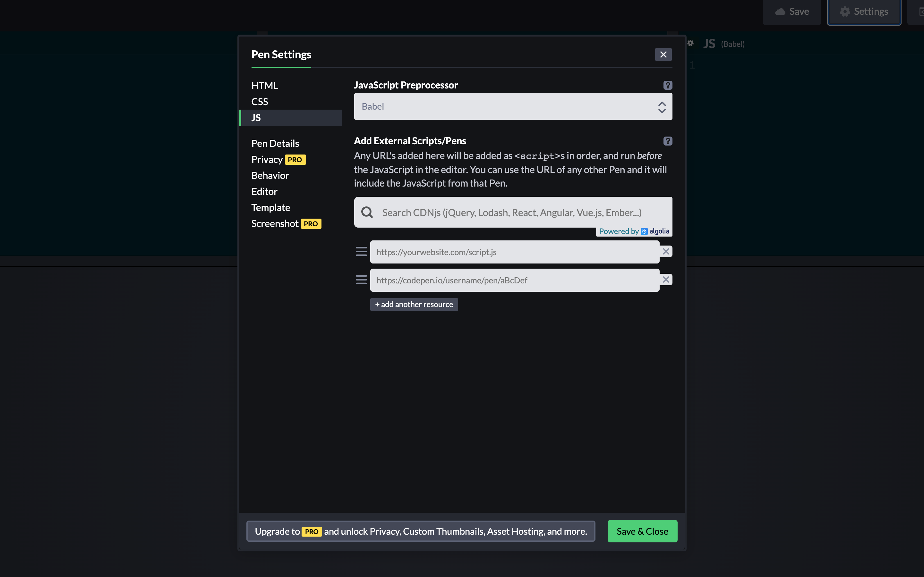Image resolution: width=924 pixels, height=577 pixels.
Task: Click the Powered by algolia link
Action: 634,231
